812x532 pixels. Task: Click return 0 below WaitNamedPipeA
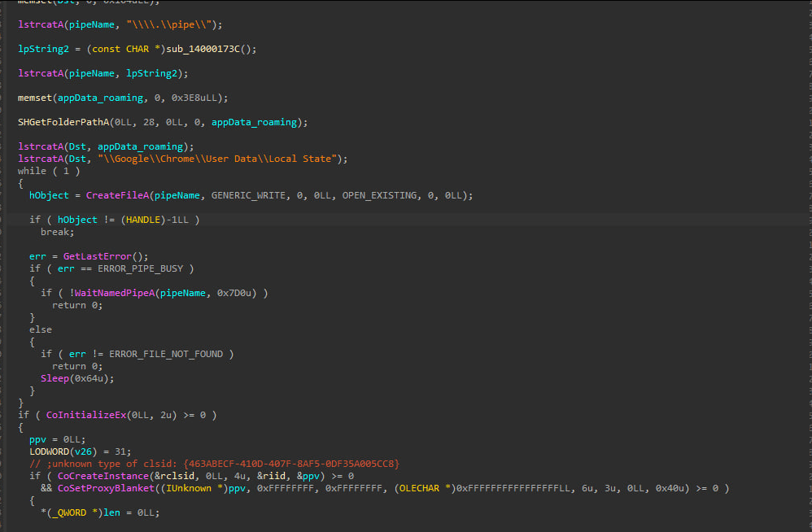point(77,305)
